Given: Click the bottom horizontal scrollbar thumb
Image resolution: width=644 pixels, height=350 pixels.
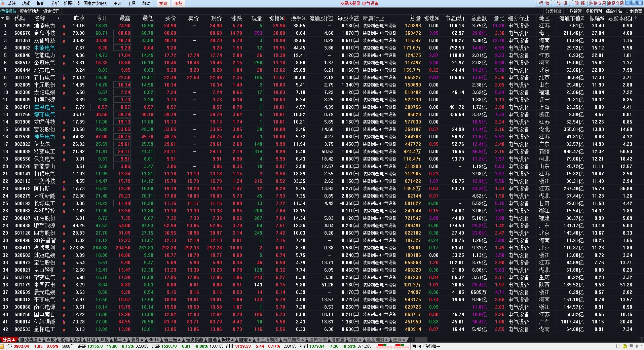Looking at the screenshot, I should 421,340.
